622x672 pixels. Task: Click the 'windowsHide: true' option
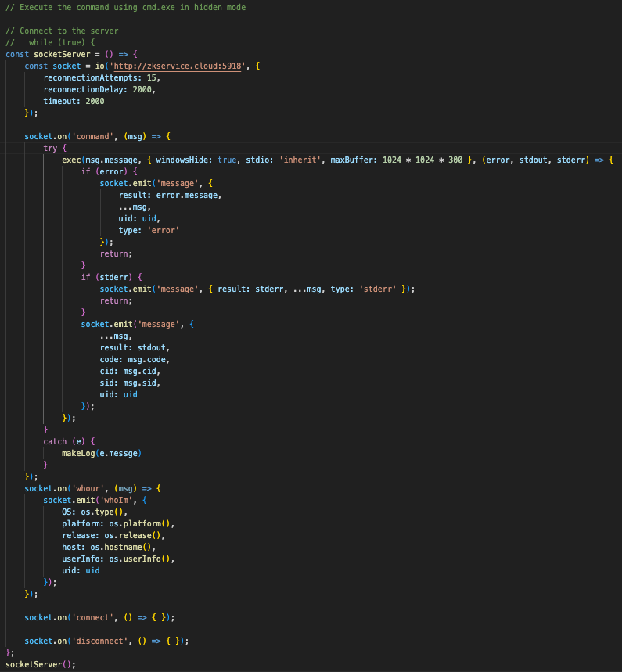(196, 160)
